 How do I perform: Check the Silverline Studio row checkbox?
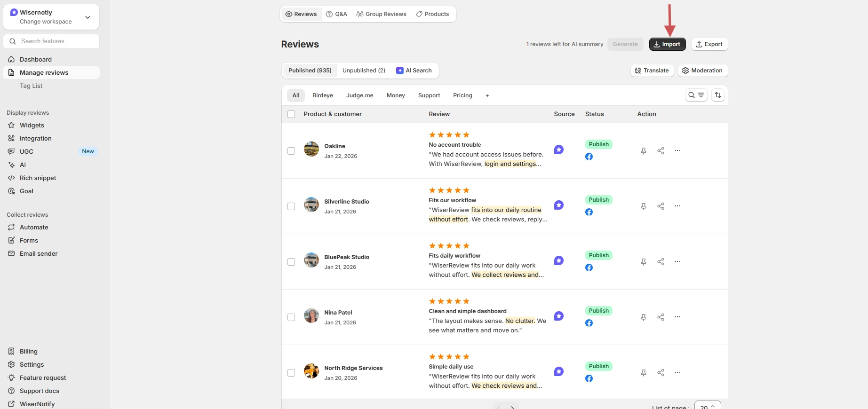(291, 206)
